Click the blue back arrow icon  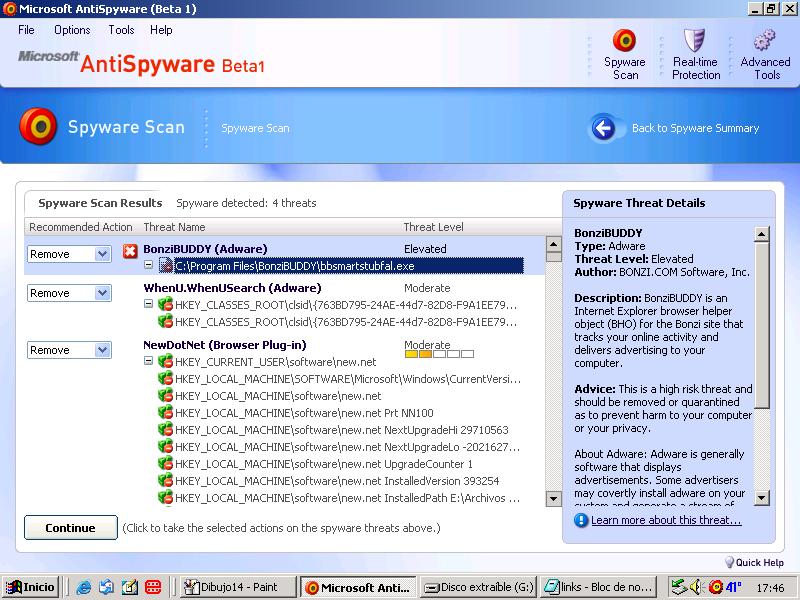(x=604, y=128)
